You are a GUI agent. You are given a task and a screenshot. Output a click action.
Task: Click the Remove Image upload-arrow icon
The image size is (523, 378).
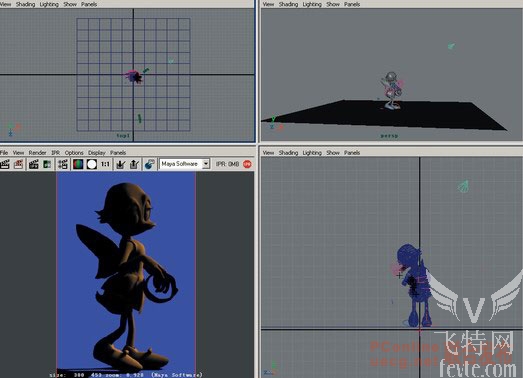tap(134, 164)
